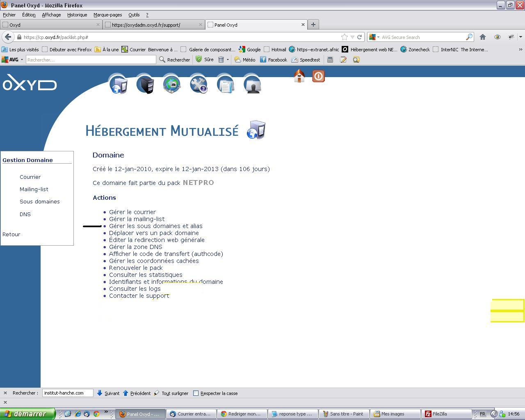Open the tools and help wrench icon
Image resolution: width=525 pixels, height=420 pixels.
(x=199, y=84)
